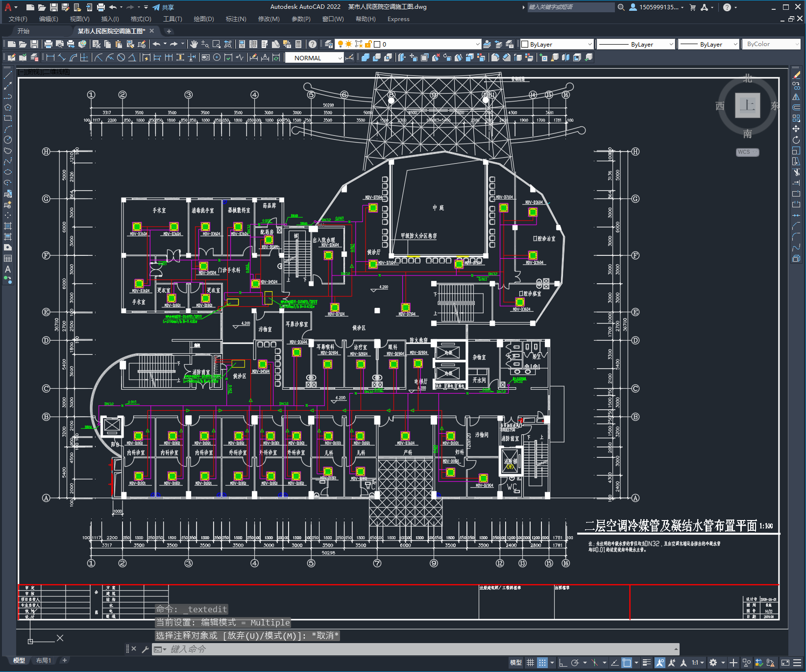Select the Angular dimension tool
The width and height of the screenshot is (806, 672).
click(x=132, y=57)
